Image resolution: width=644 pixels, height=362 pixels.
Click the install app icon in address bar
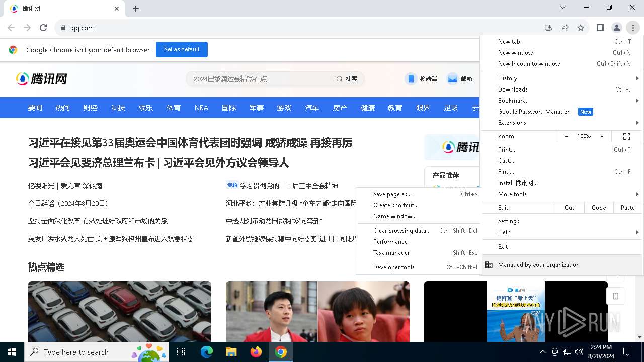(548, 28)
